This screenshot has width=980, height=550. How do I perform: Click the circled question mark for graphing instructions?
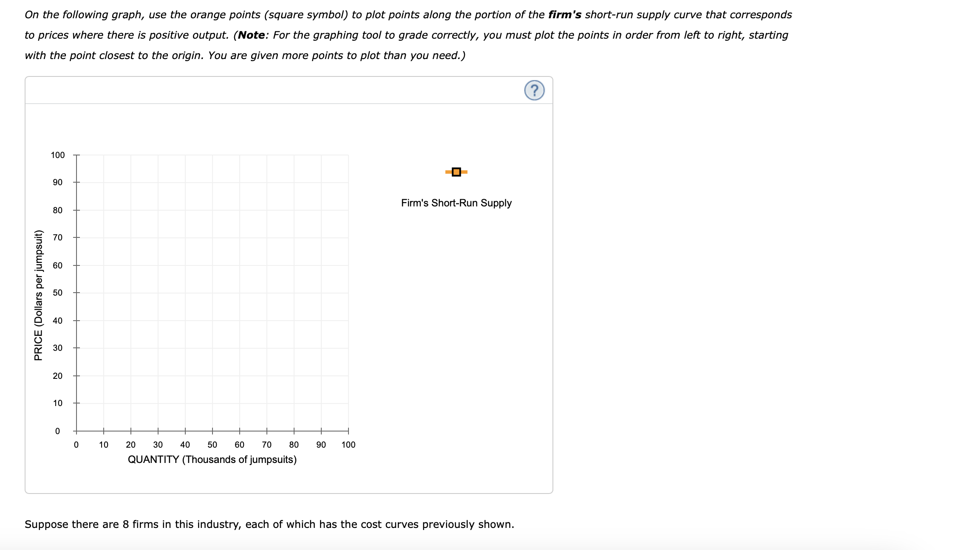(534, 90)
